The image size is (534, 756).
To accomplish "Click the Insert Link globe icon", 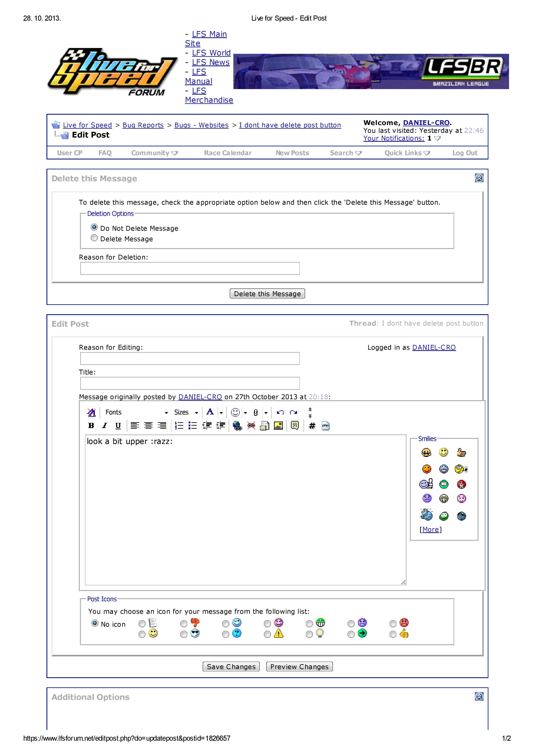I will (237, 426).
